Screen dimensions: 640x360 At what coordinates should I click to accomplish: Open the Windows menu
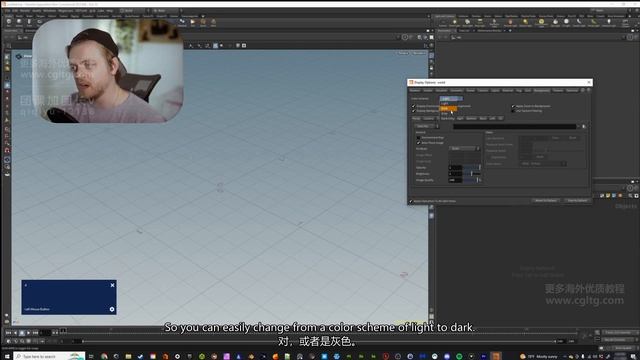(49, 11)
